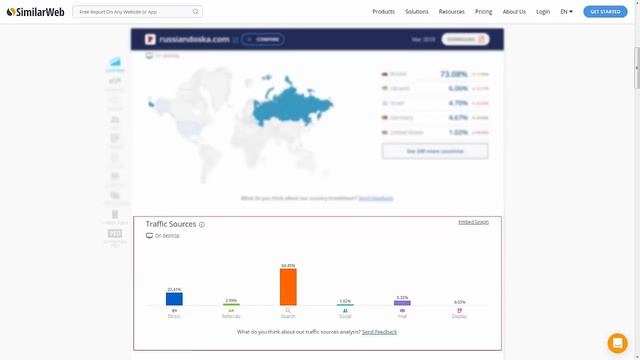The image size is (640, 360).
Task: Focus the free website report search field
Action: 137,12
